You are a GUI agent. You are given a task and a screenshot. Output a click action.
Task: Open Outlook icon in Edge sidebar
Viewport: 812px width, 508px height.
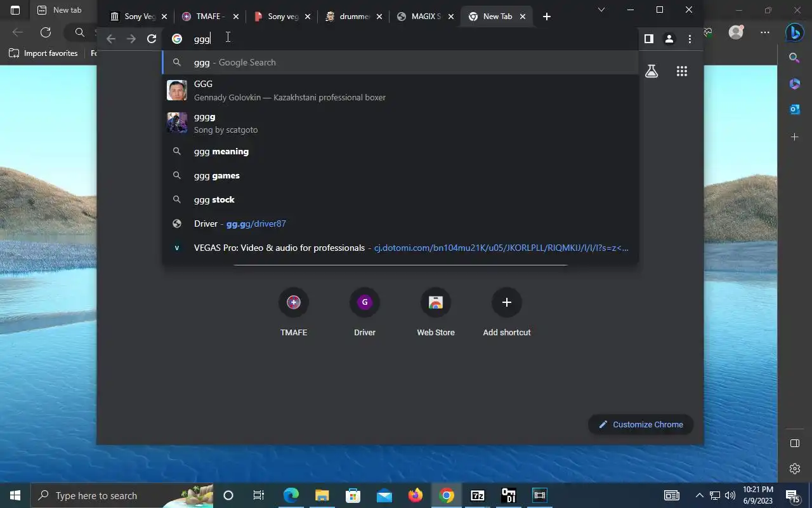pos(794,110)
